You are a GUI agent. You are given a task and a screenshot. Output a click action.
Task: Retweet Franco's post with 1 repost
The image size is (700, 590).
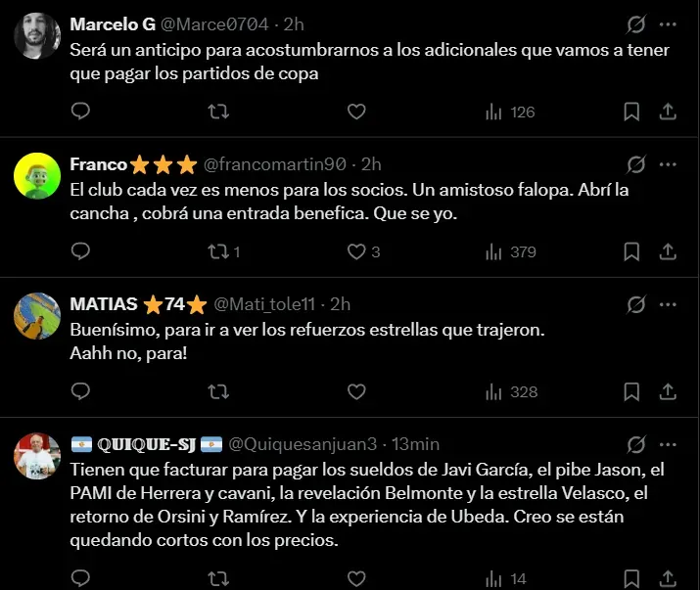click(x=220, y=251)
